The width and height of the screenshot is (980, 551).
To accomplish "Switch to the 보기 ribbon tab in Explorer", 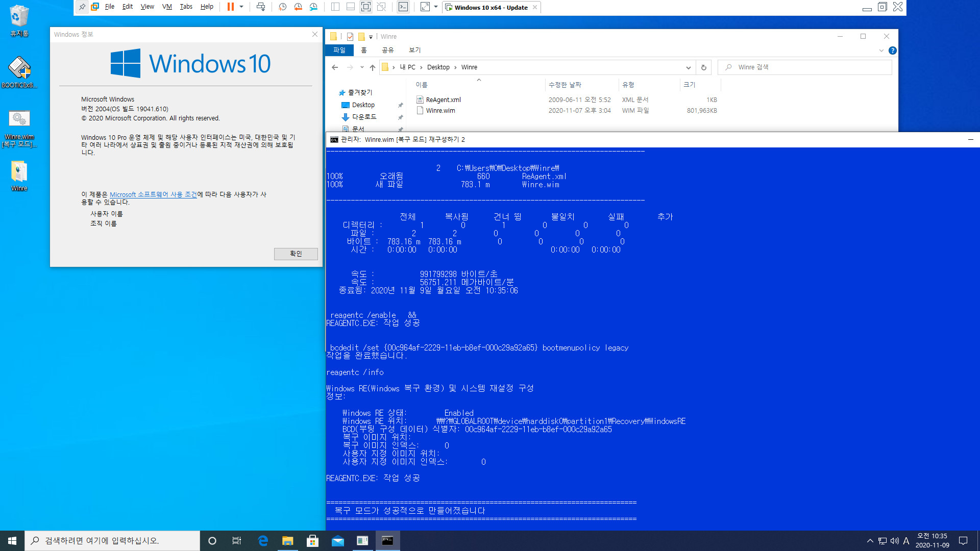I will [415, 50].
